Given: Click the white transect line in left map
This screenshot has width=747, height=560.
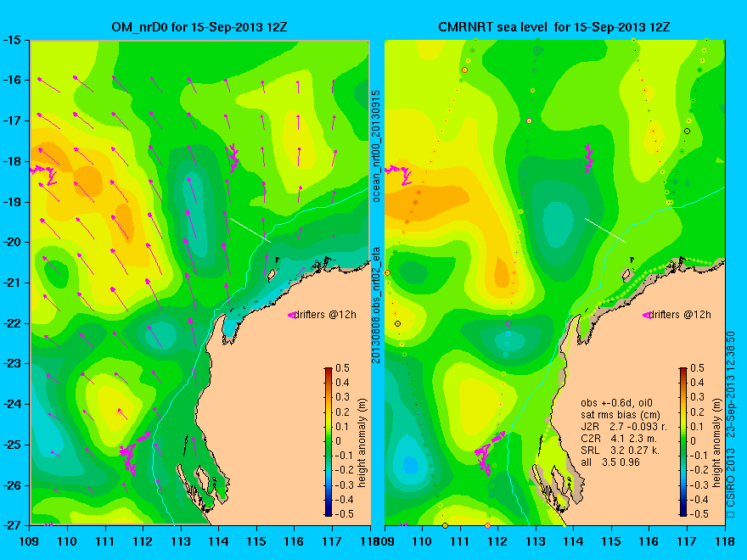Looking at the screenshot, I should coord(250,230).
